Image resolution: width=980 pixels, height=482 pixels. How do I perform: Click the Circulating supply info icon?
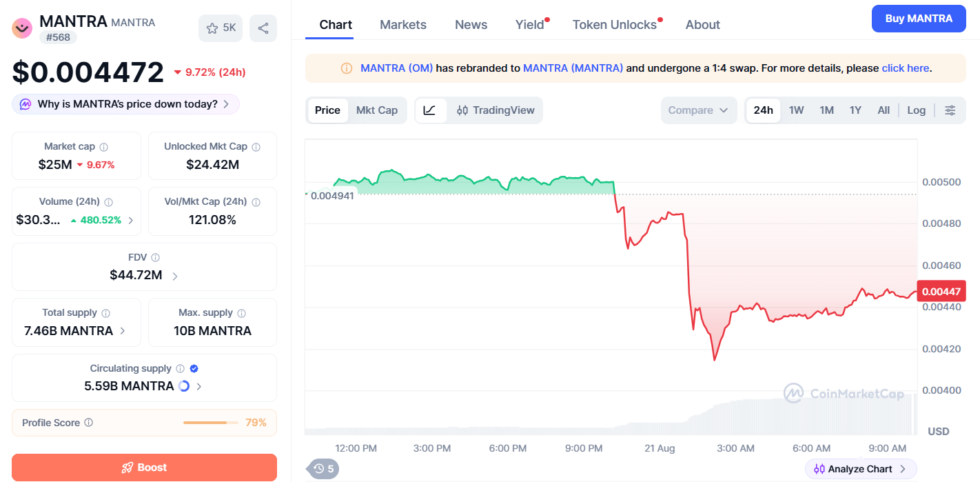click(x=181, y=369)
